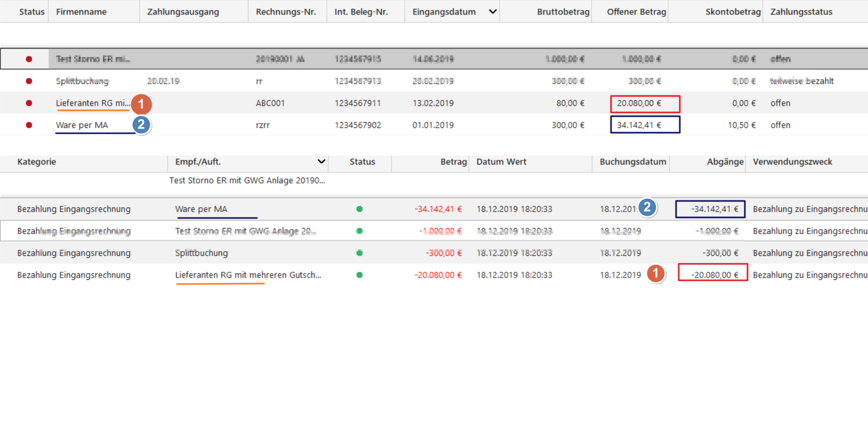Click Eingangsdatum 01.01.2019 cell
868x445 pixels.
tap(433, 125)
